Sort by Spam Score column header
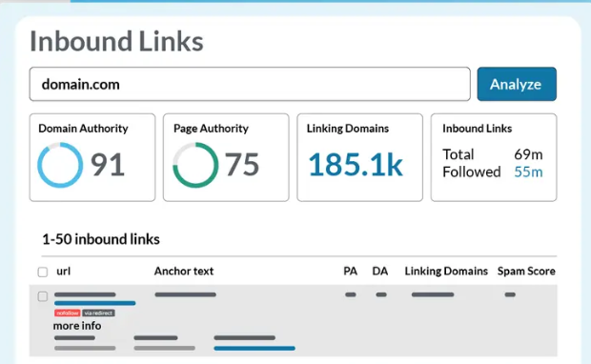 526,271
